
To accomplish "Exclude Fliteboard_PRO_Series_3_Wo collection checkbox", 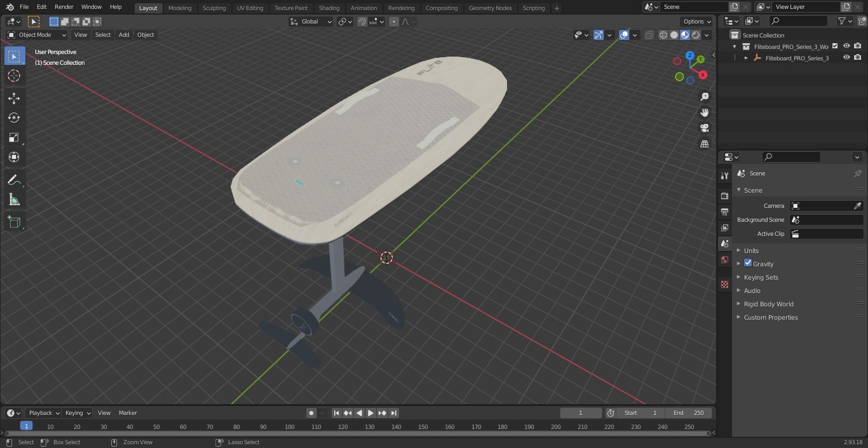I will [835, 46].
